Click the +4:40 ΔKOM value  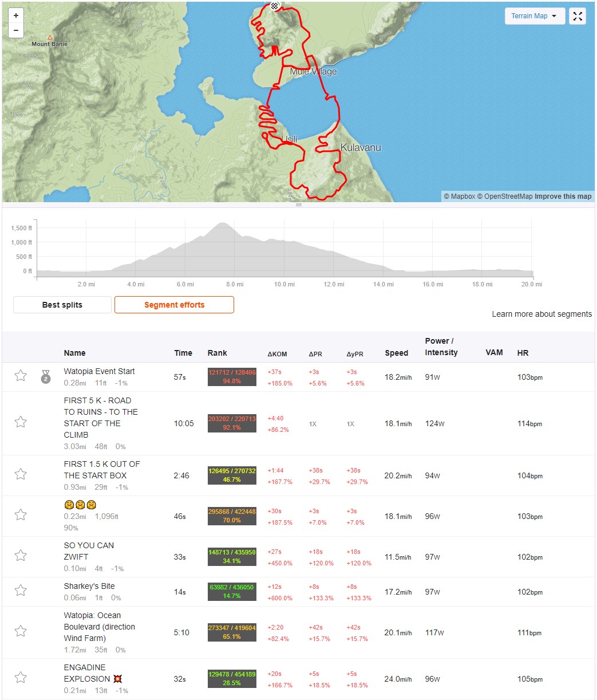point(275,418)
